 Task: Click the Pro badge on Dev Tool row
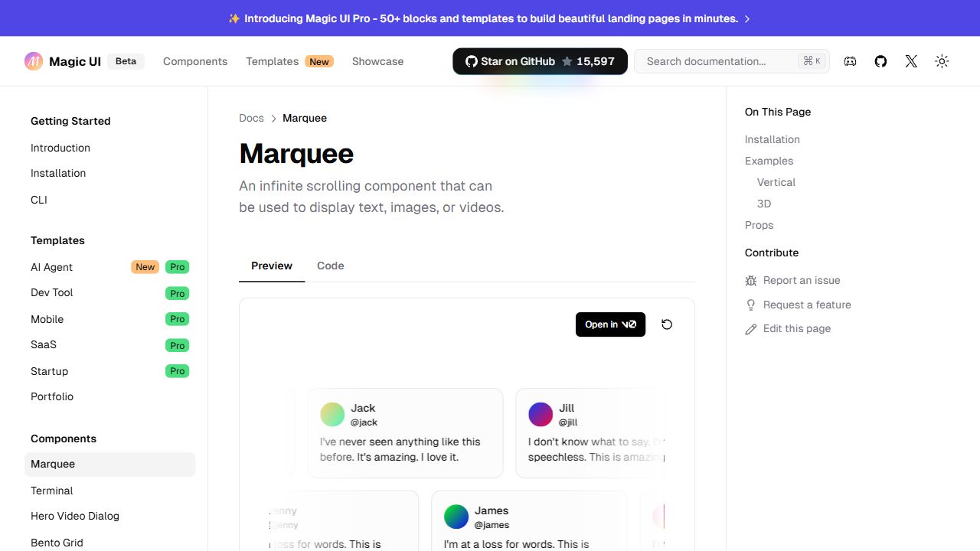[177, 293]
